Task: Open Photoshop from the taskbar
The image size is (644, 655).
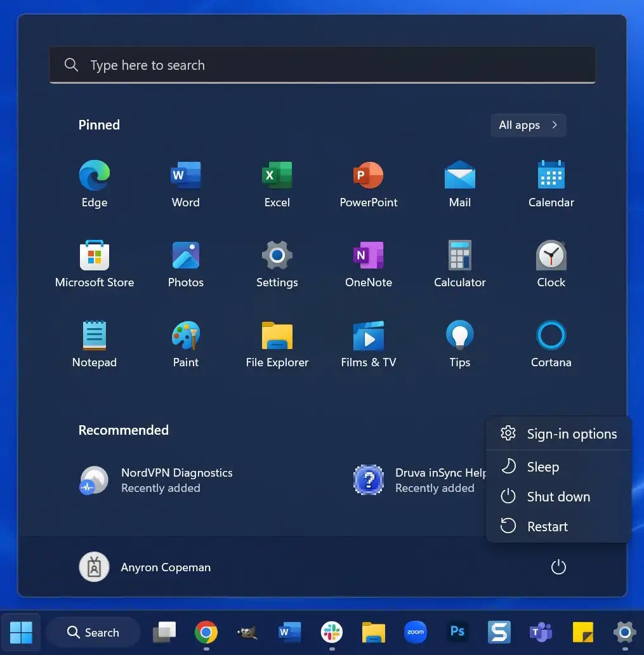Action: [x=457, y=631]
